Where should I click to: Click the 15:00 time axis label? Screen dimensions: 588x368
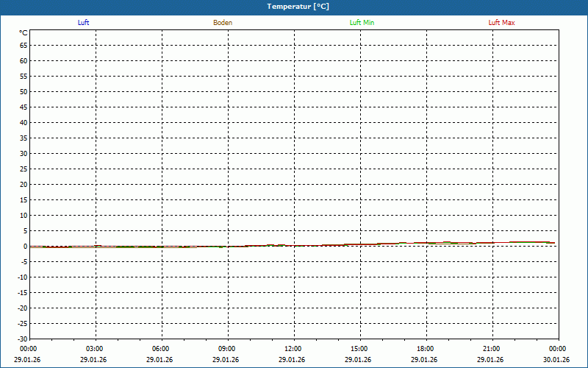tap(359, 349)
